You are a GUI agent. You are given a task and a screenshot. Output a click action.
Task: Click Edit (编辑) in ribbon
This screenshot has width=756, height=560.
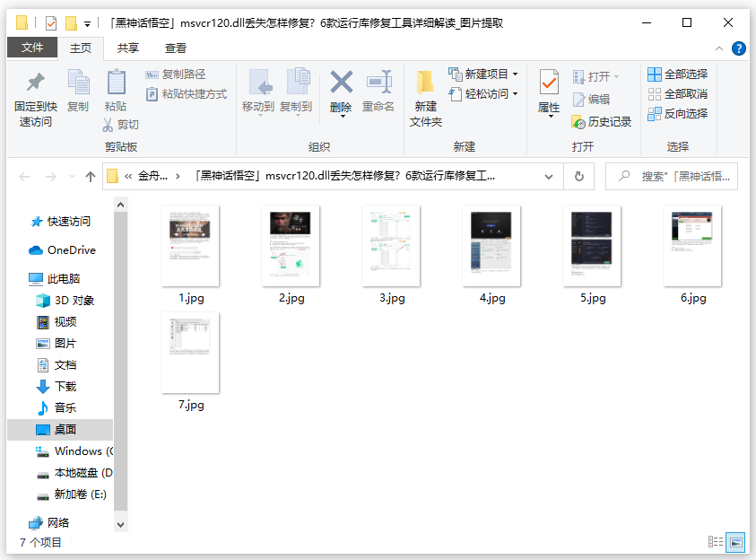pyautogui.click(x=592, y=100)
